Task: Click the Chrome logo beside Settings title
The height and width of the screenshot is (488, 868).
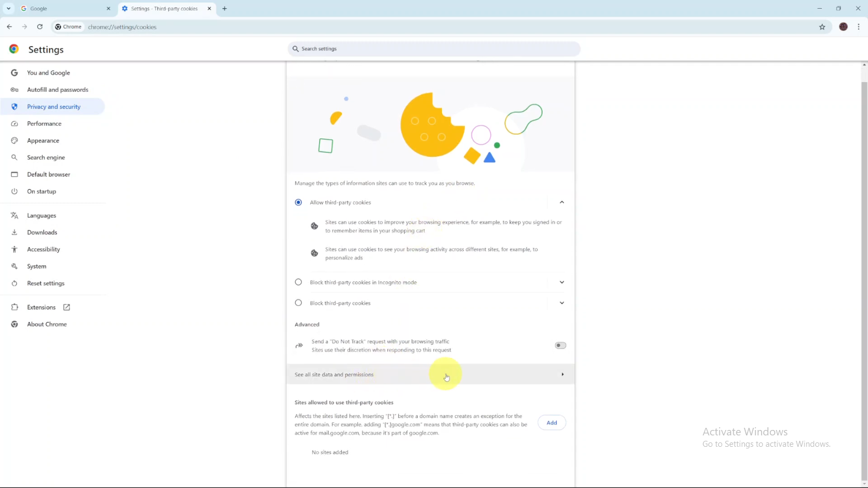Action: pos(14,49)
